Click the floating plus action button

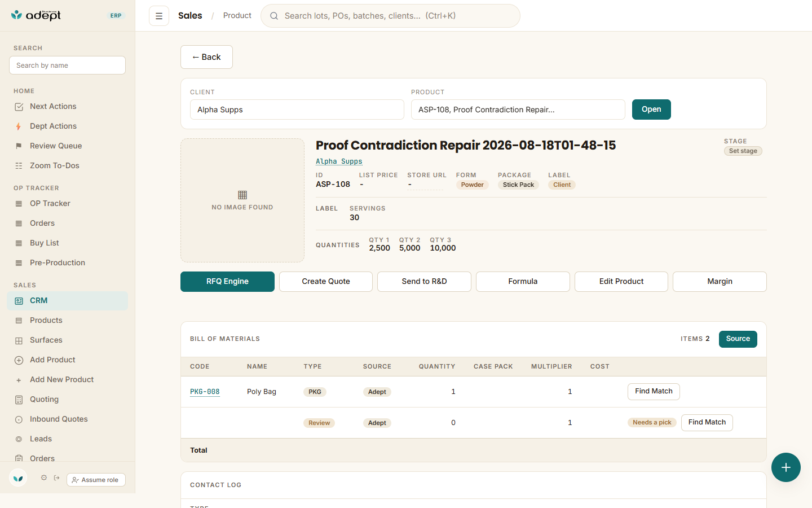[786, 467]
